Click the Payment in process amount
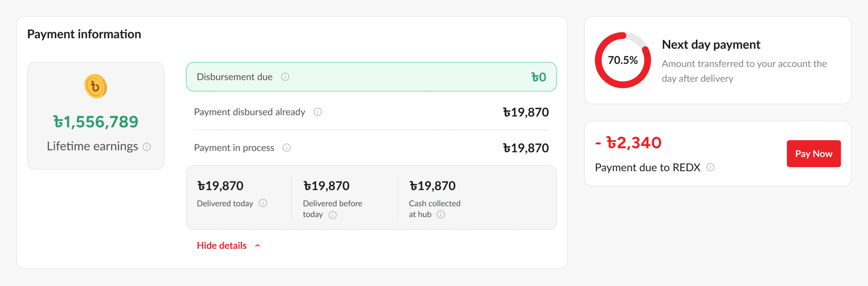The image size is (868, 286). (525, 148)
